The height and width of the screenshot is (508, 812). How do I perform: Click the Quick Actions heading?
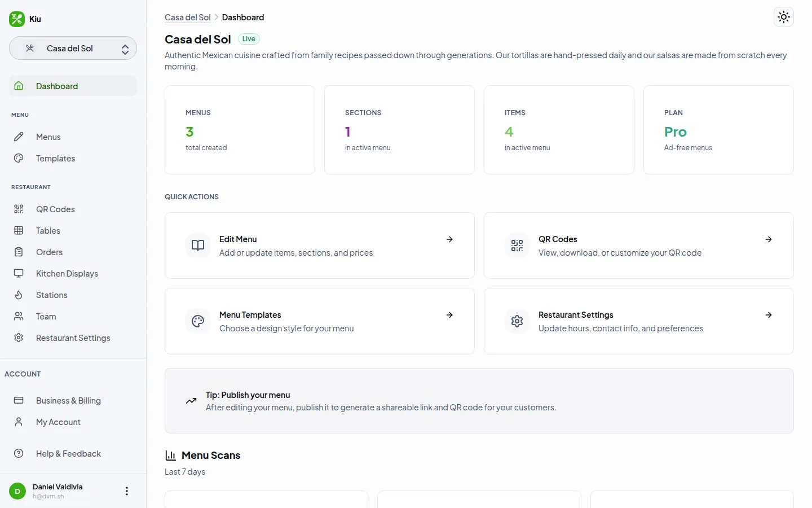click(192, 196)
